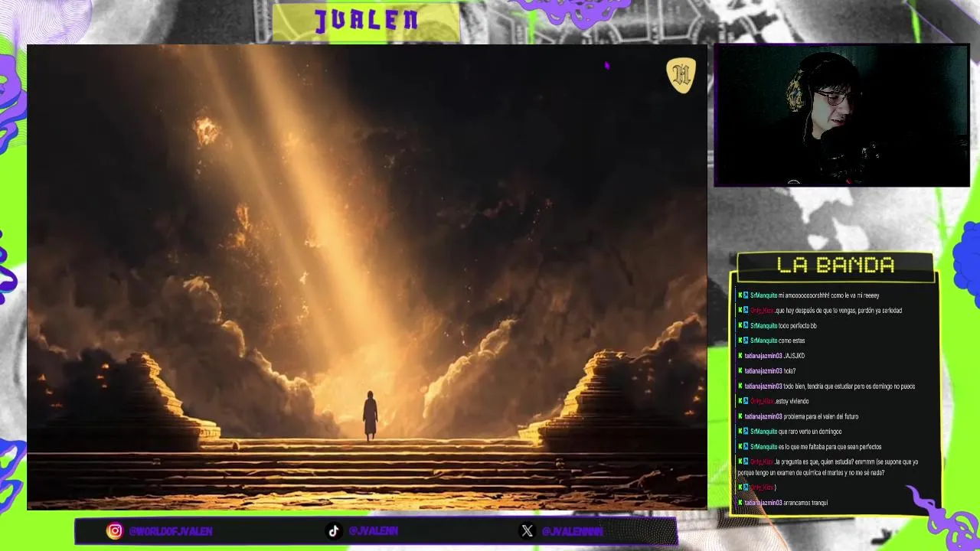This screenshot has width=980, height=551.
Task: Click the X logo icon
Action: pos(527,530)
